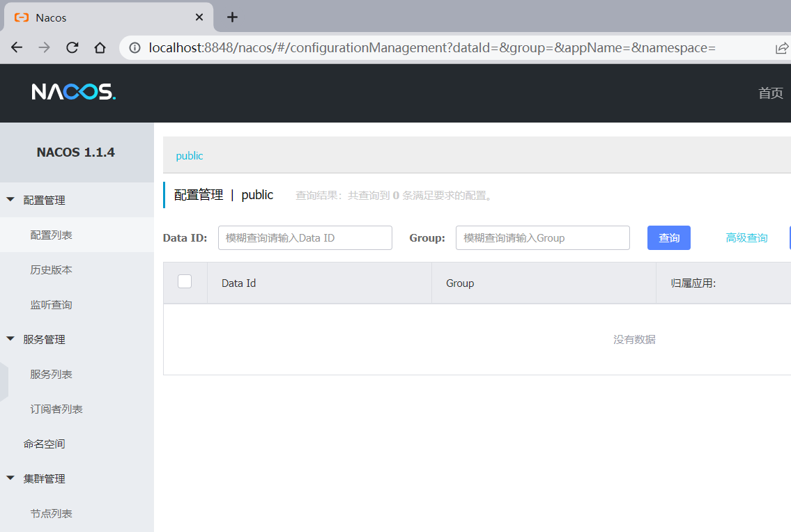Open 监听查询 in sidebar

tap(77, 304)
